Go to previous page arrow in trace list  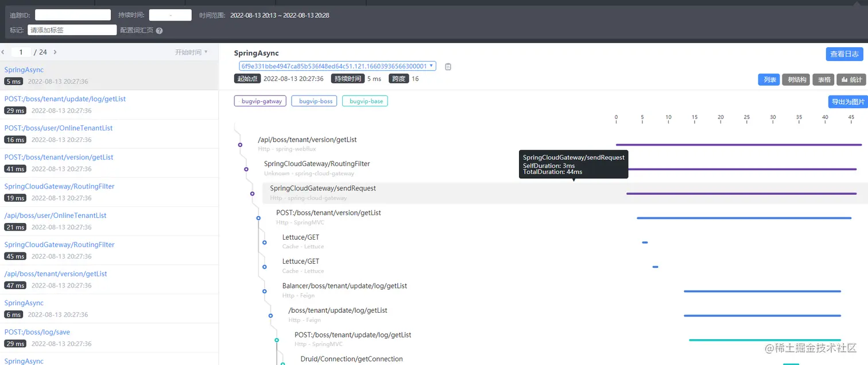pos(3,52)
